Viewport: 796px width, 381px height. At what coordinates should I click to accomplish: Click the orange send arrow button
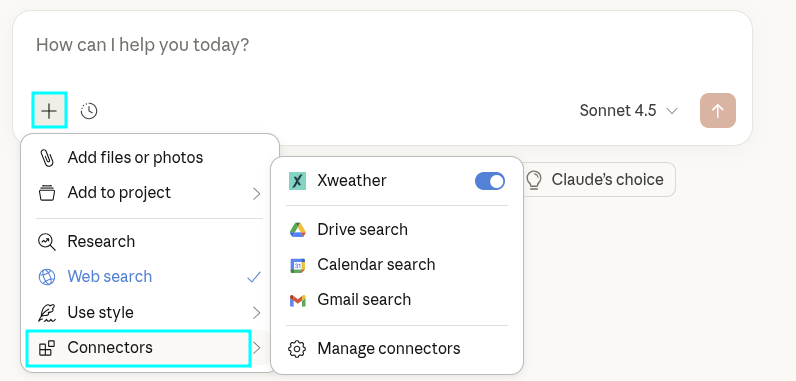(717, 110)
